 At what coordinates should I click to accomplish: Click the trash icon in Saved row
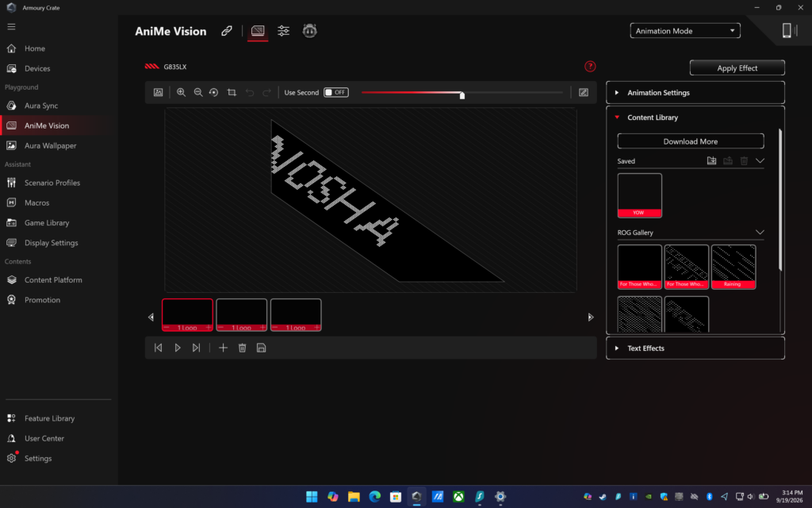pos(744,160)
